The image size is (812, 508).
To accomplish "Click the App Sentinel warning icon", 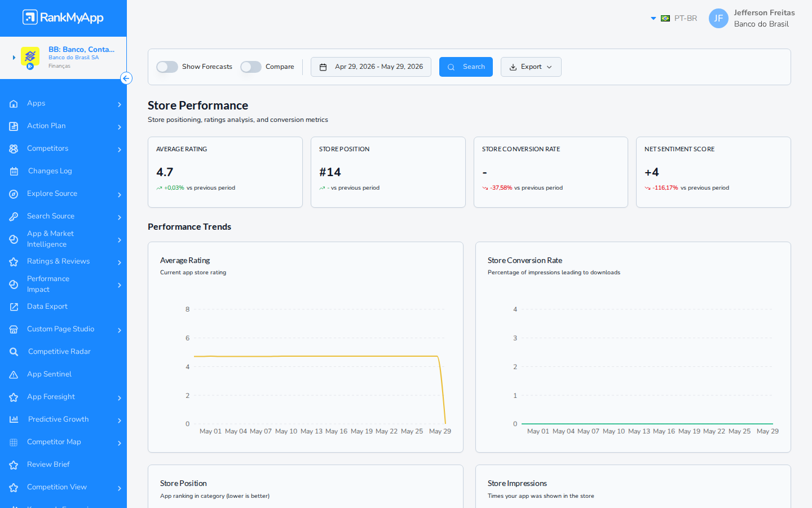I will tap(14, 375).
